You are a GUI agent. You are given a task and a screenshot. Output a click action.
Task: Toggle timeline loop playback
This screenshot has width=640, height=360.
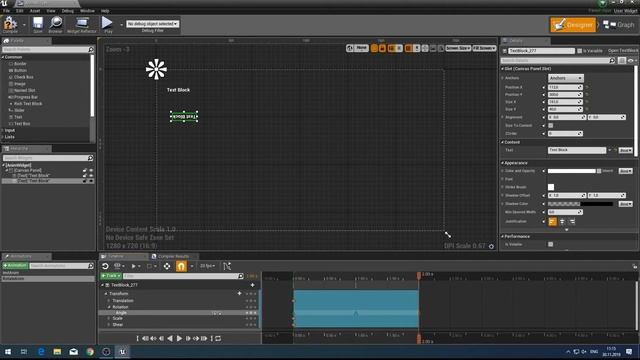[218, 338]
